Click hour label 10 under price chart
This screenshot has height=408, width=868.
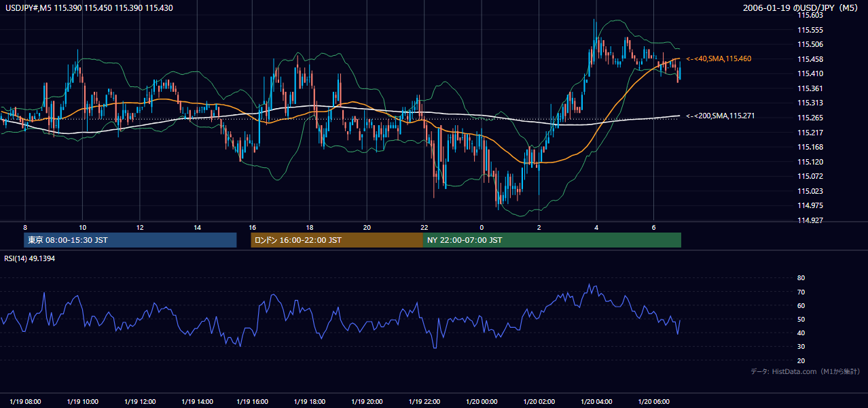pos(82,227)
